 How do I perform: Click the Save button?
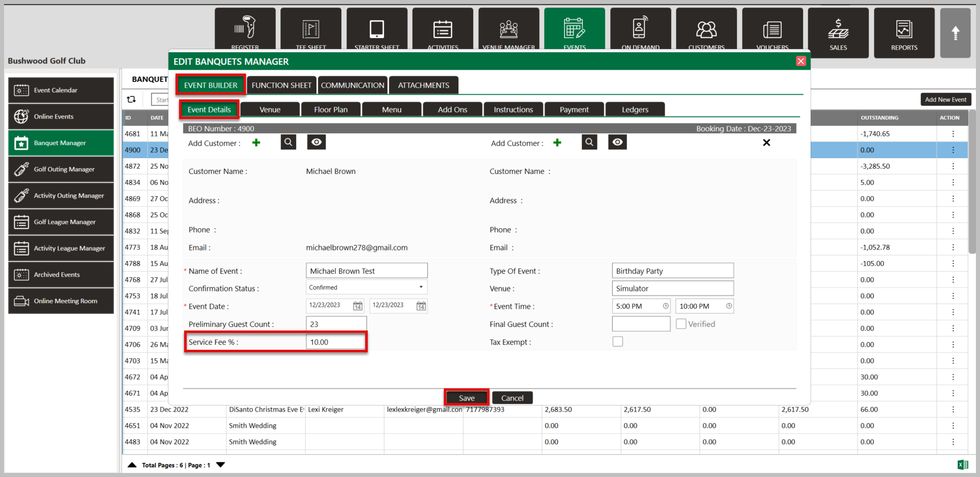pos(467,398)
